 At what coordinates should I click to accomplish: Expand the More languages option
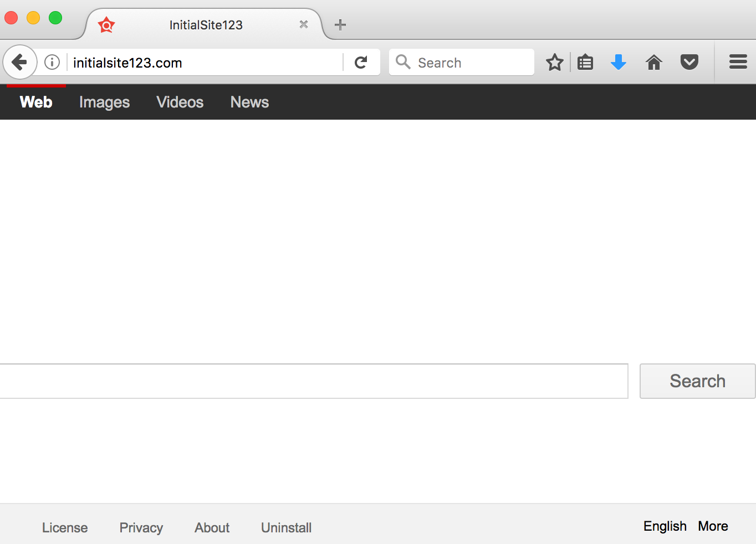coord(713,526)
